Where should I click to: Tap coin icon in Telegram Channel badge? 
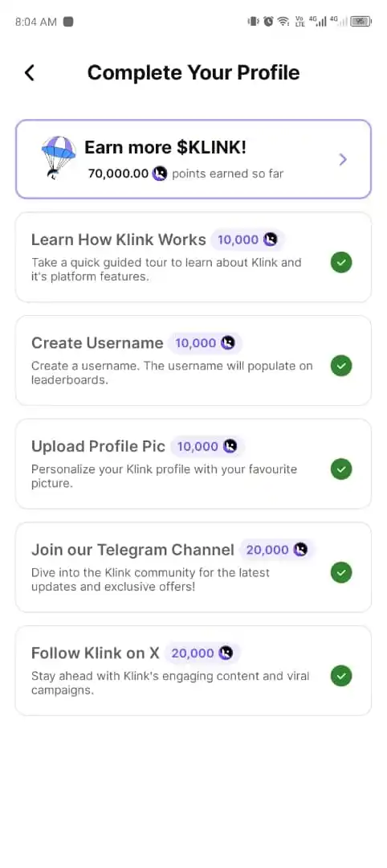[x=300, y=550]
